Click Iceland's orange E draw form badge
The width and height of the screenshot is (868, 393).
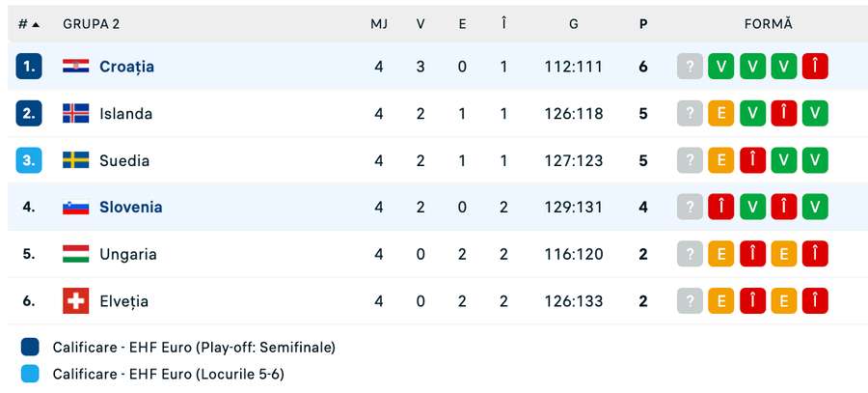click(x=720, y=114)
